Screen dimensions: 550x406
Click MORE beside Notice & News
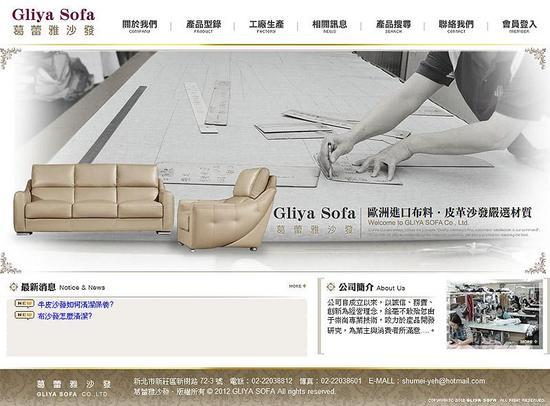point(297,286)
